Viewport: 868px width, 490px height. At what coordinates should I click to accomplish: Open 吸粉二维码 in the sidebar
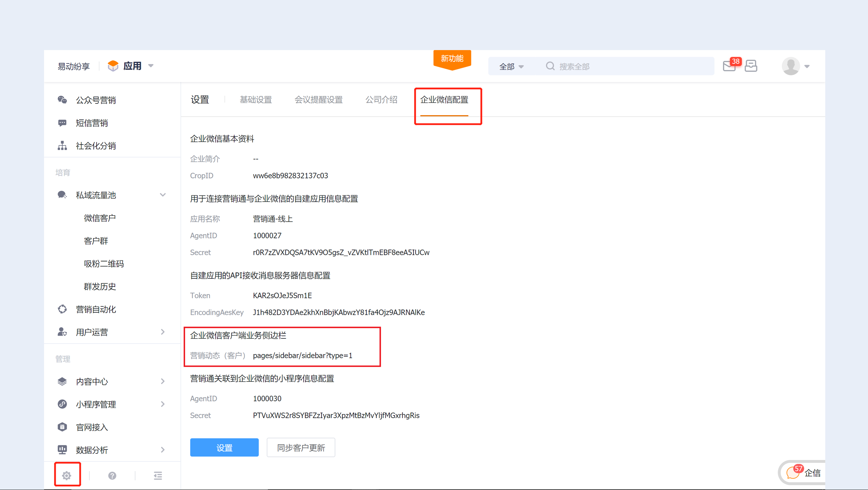pos(104,264)
